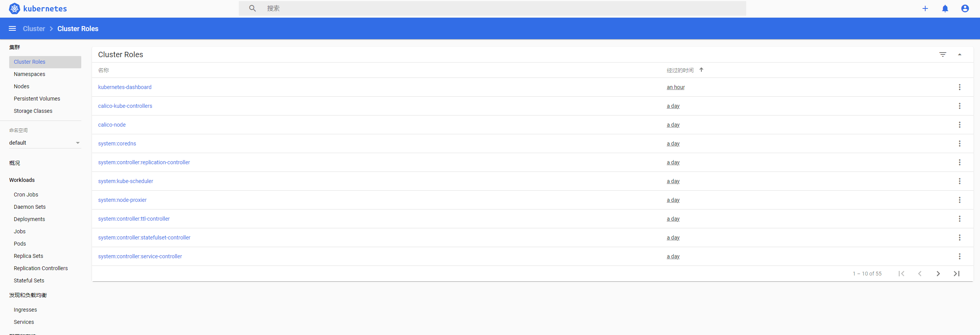
Task: Select Pods in the sidebar
Action: pyautogui.click(x=20, y=244)
